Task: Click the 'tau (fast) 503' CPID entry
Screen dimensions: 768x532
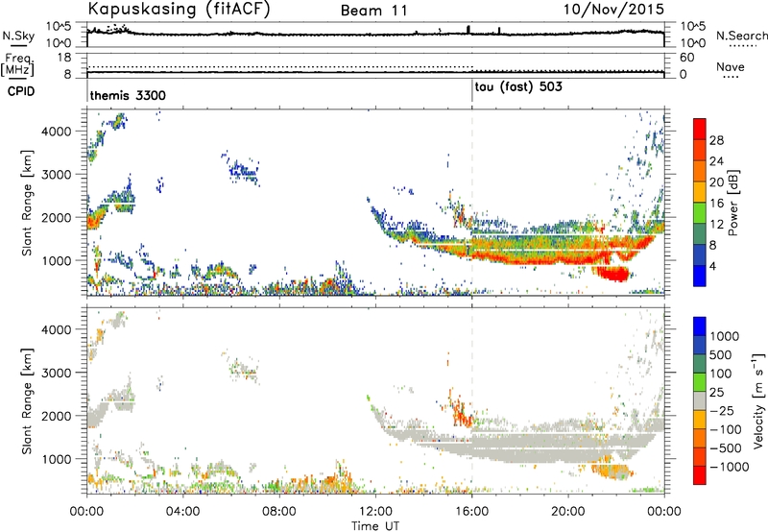Action: (518, 87)
